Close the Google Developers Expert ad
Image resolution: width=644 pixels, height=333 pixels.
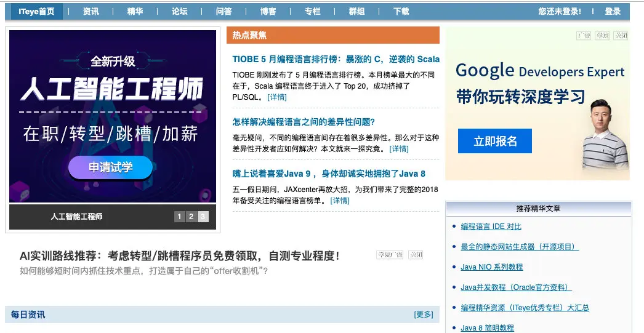pos(621,35)
